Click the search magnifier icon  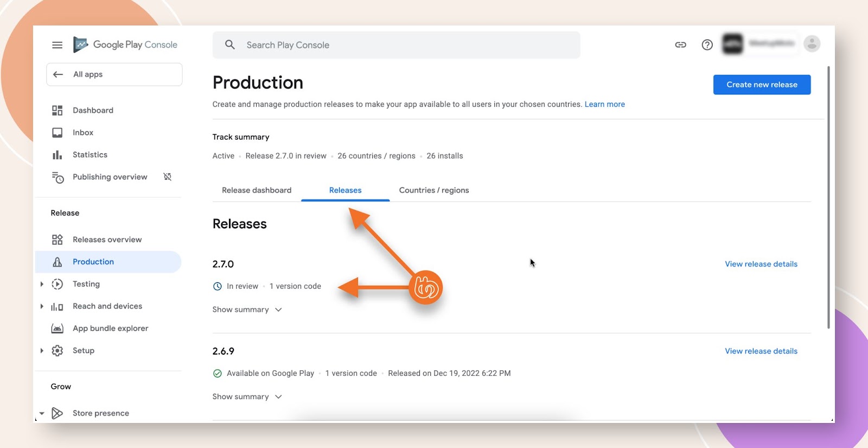pos(230,45)
